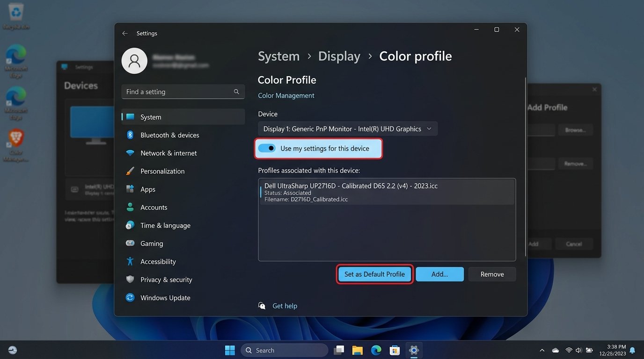Click Cancel in the Add Profile dialog
644x359 pixels.
pos(574,244)
